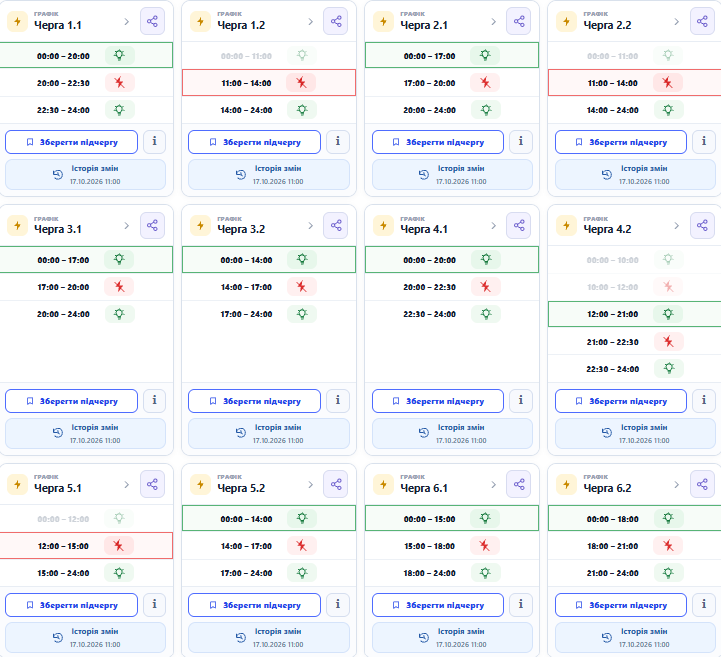Viewport: 721px width, 657px height.
Task: Click Зберегти підчергу for Черга 4.2
Action: click(x=621, y=401)
